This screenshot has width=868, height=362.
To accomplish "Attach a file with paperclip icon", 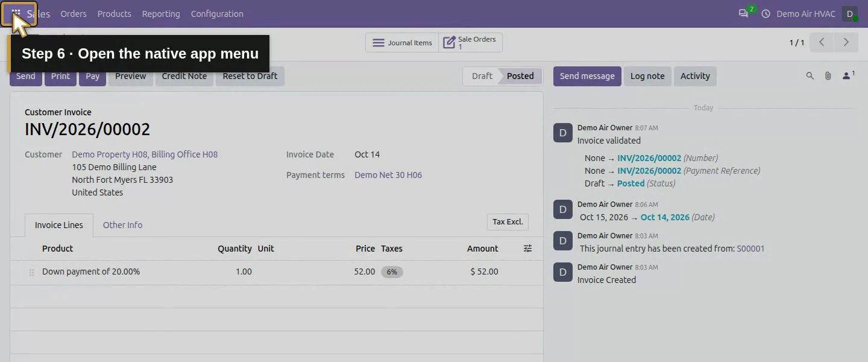I will point(828,76).
